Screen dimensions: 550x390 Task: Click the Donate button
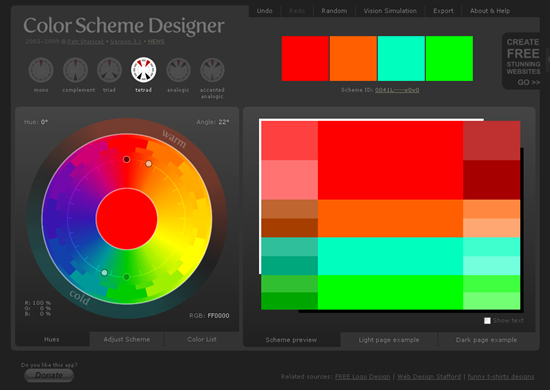49,375
